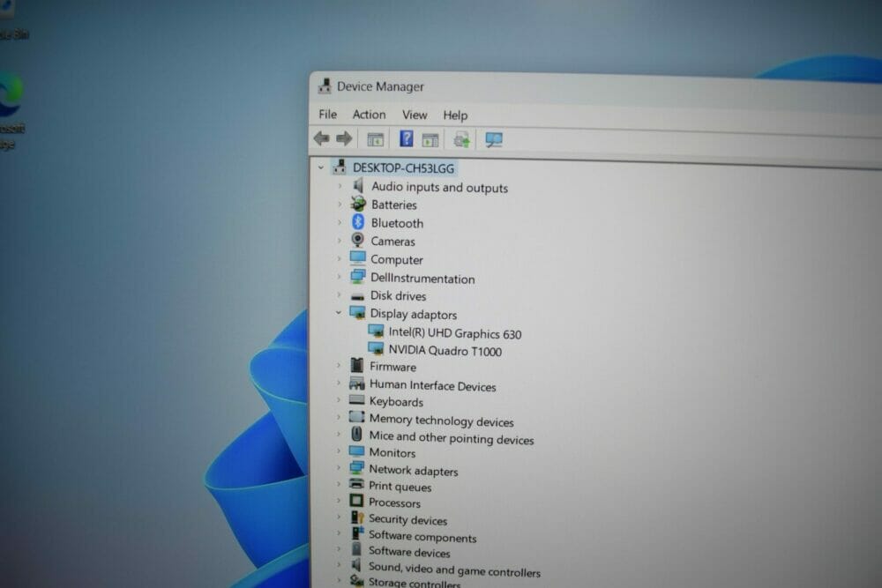Click the Back arrow toolbar icon

(x=322, y=138)
